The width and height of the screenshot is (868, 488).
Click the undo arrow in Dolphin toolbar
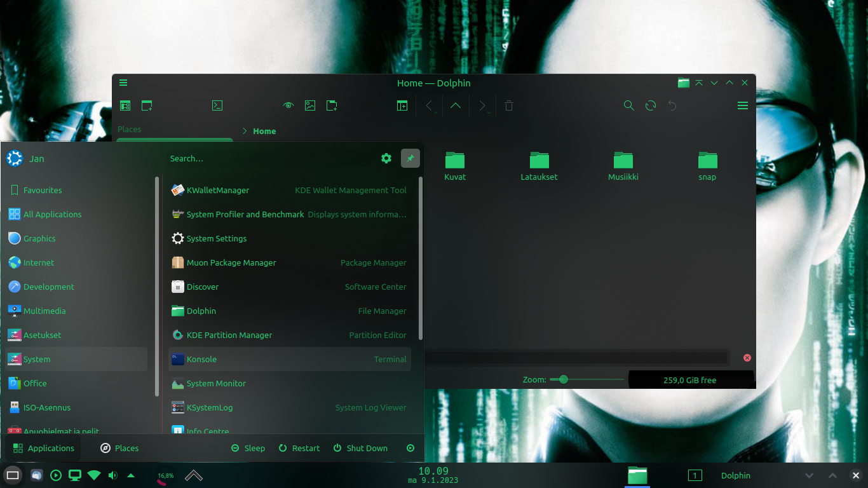[x=672, y=105]
